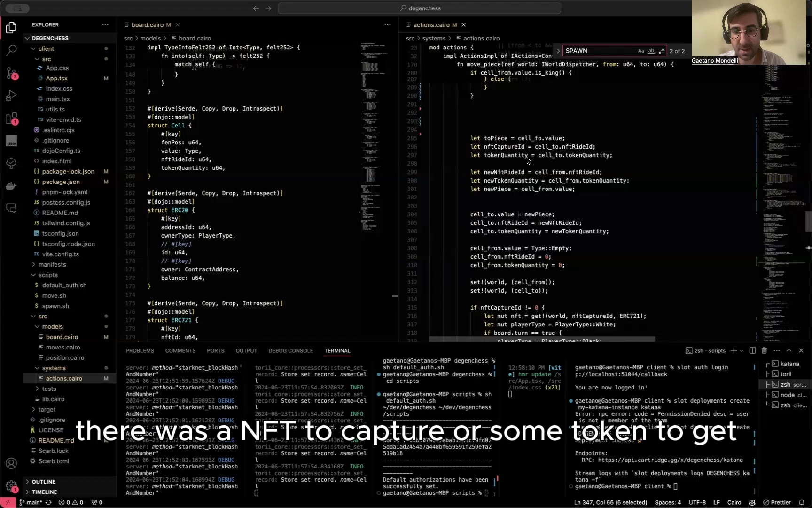Expand the replace toggle in the find widget
Image resolution: width=812 pixels, height=508 pixels.
(558, 51)
